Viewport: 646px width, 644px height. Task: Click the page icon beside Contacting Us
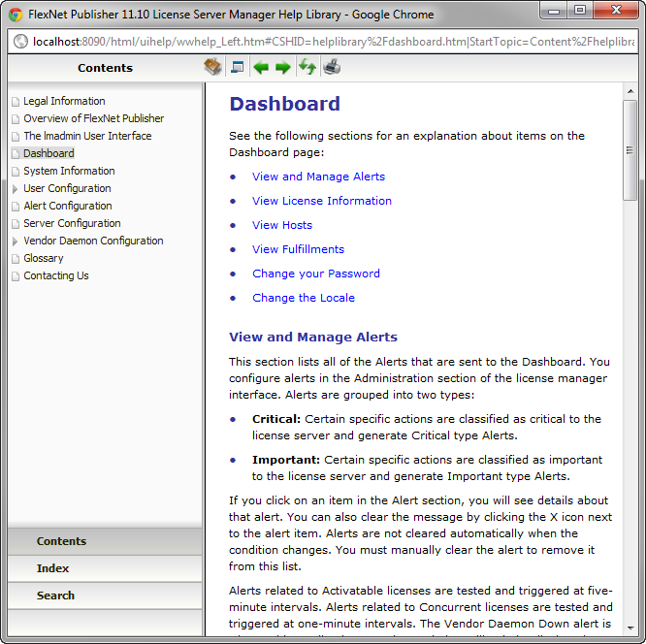click(16, 276)
